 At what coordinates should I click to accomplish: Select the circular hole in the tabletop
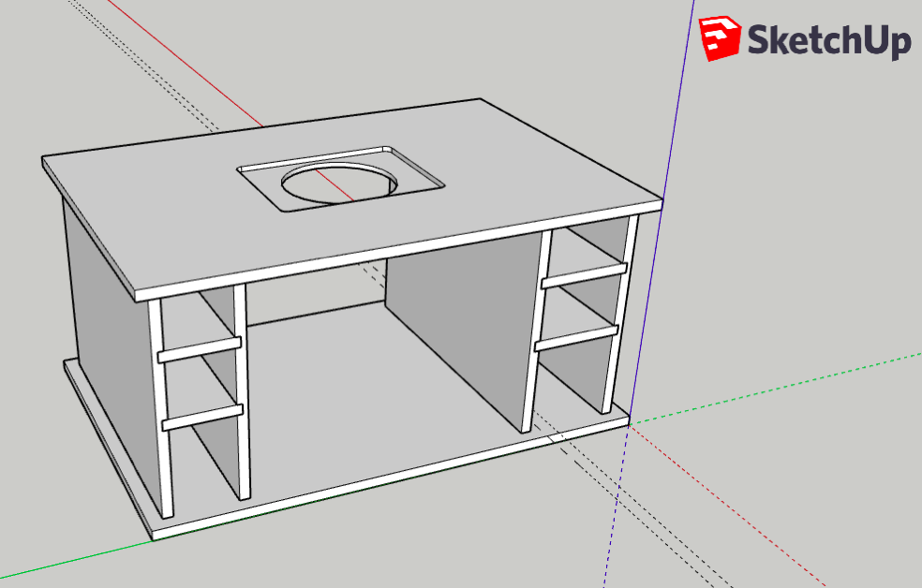click(x=337, y=186)
